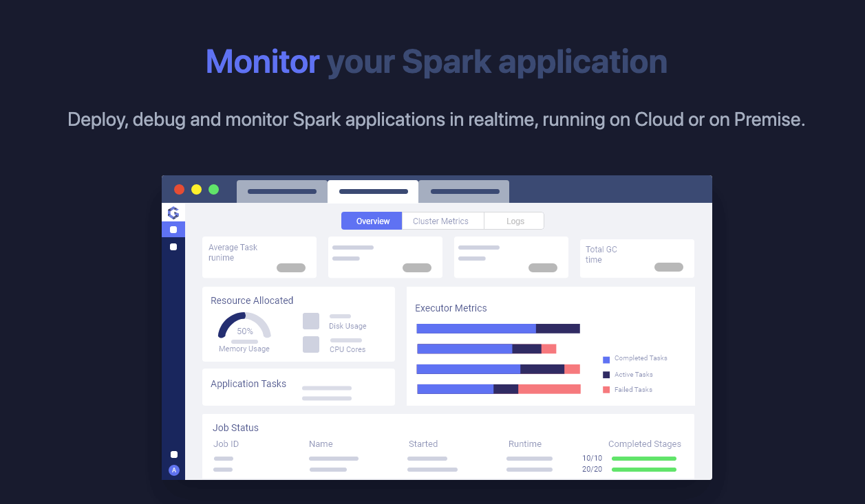The image size is (865, 504).
Task: Click the Name column header
Action: (321, 444)
